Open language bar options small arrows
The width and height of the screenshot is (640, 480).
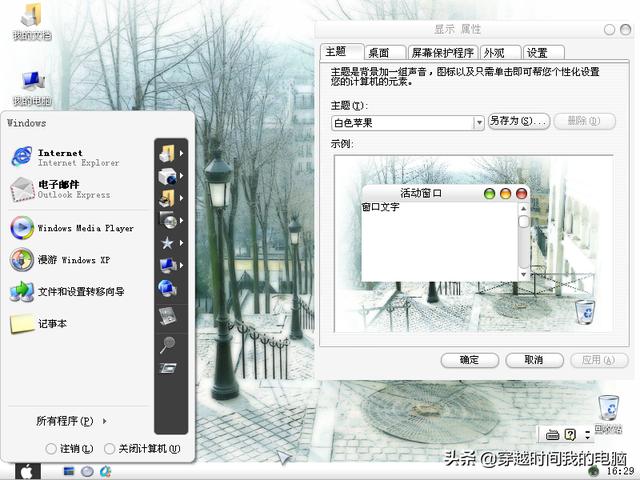click(587, 435)
